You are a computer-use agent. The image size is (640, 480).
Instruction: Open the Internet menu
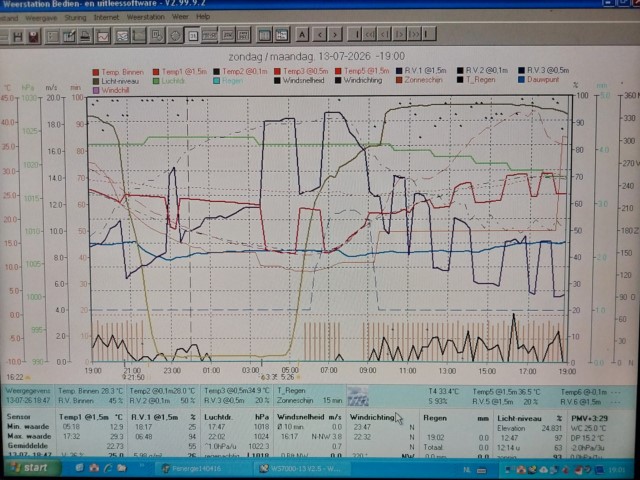coord(106,18)
